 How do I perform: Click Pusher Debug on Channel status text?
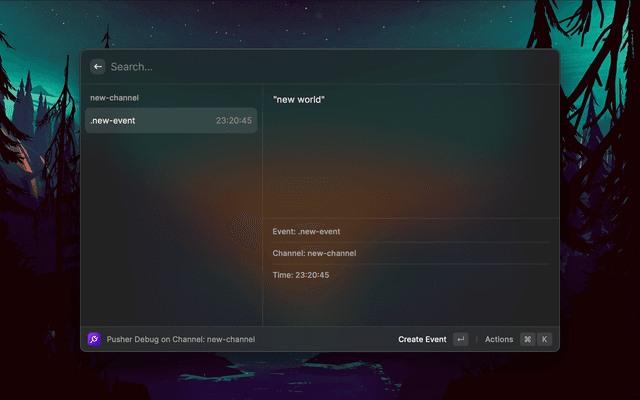tap(181, 339)
